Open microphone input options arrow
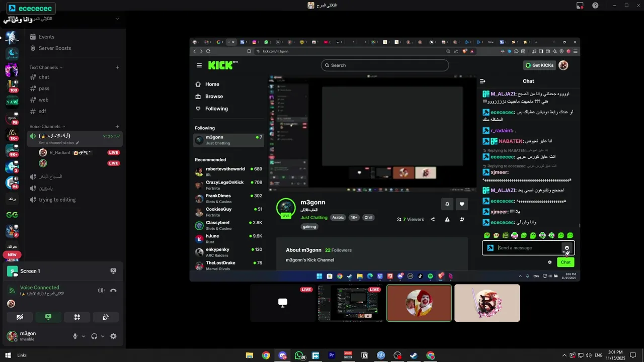 tap(84, 336)
